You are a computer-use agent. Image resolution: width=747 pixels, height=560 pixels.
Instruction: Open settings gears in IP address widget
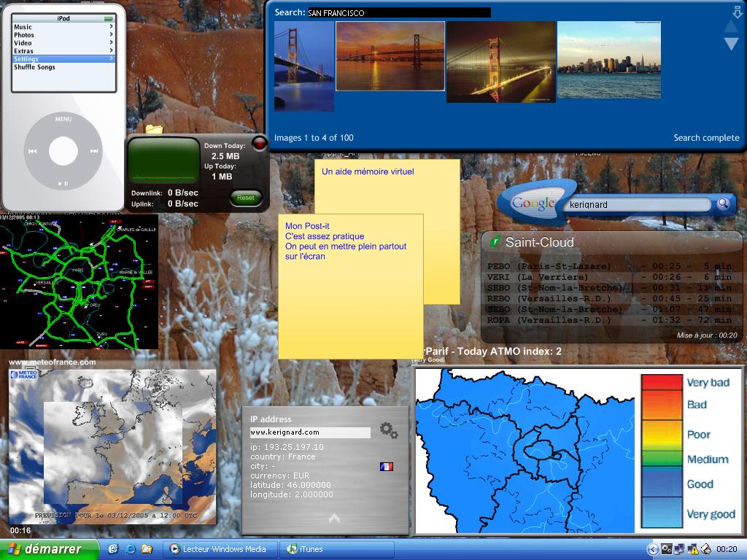pyautogui.click(x=389, y=430)
